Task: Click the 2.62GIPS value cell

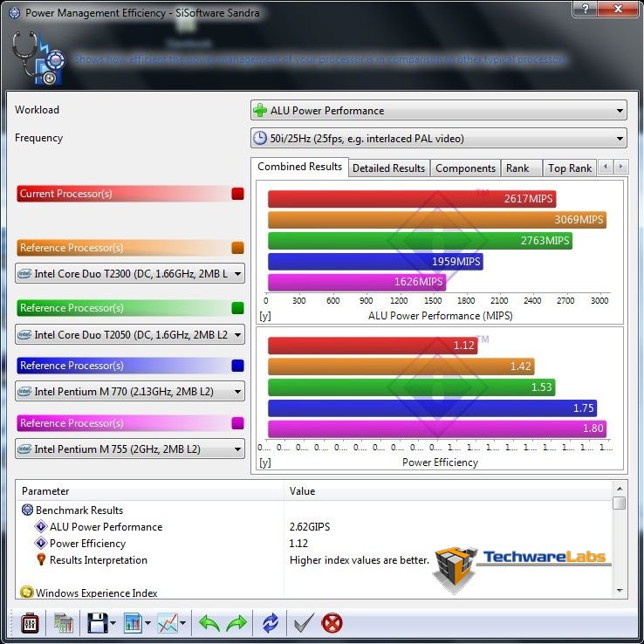Action: click(310, 527)
